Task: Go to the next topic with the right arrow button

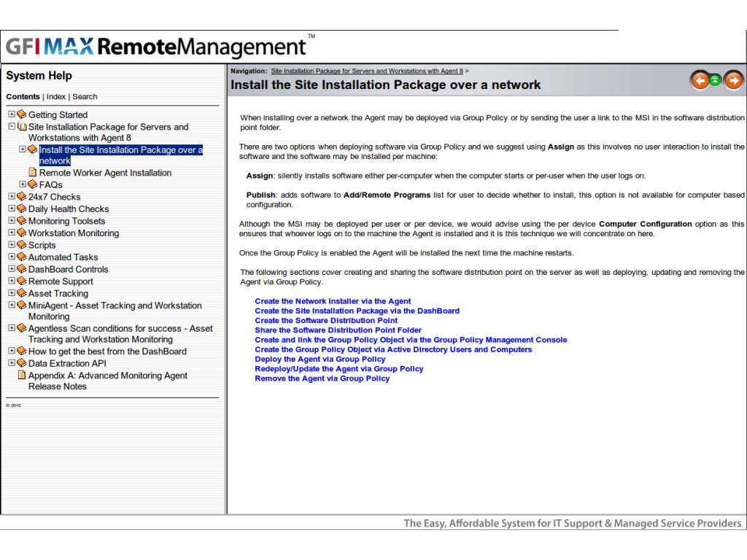Action: [734, 80]
